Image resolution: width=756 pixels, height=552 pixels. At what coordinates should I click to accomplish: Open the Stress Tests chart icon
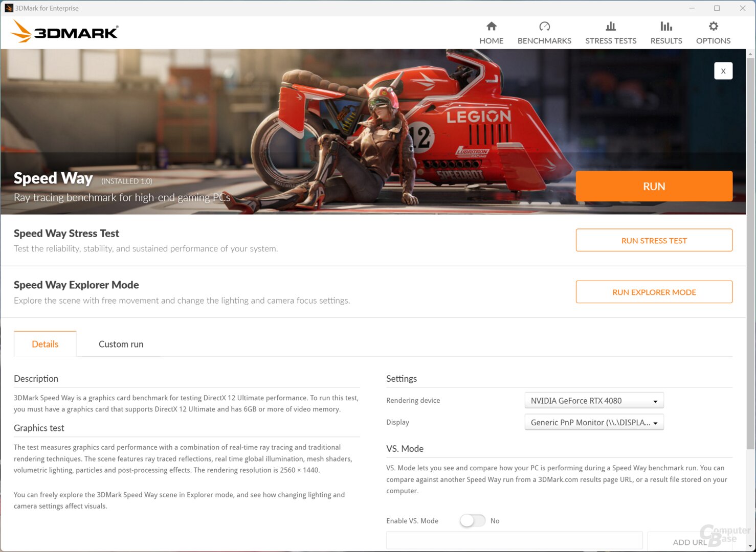click(611, 26)
